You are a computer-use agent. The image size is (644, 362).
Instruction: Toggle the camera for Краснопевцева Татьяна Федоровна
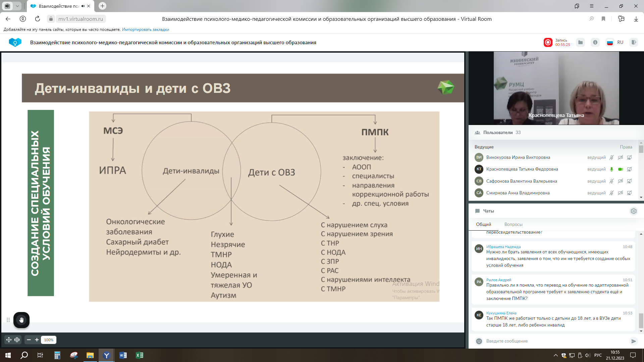pyautogui.click(x=621, y=169)
